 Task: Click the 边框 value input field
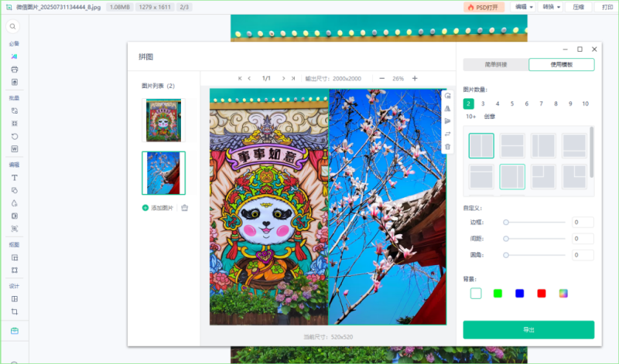[583, 223]
